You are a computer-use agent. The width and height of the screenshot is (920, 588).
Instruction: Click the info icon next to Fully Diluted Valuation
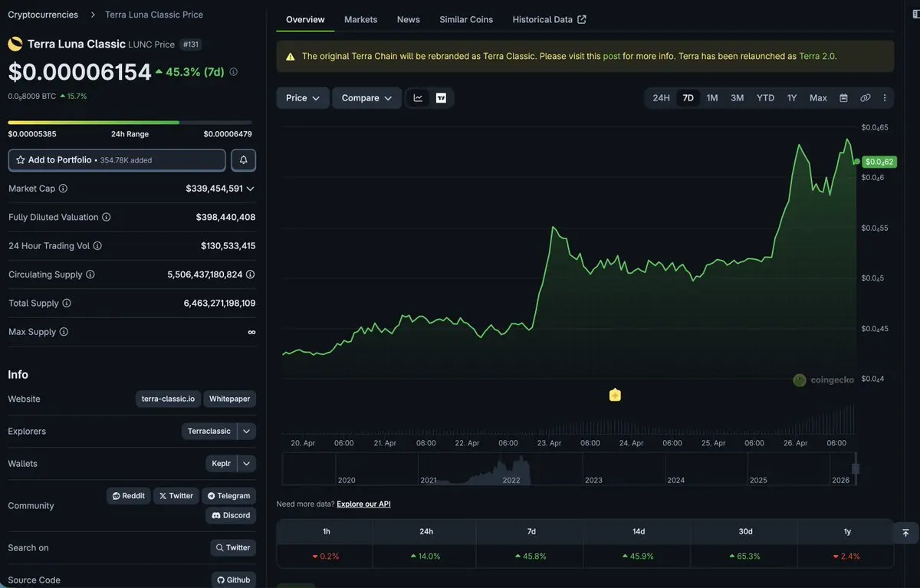pyautogui.click(x=107, y=218)
